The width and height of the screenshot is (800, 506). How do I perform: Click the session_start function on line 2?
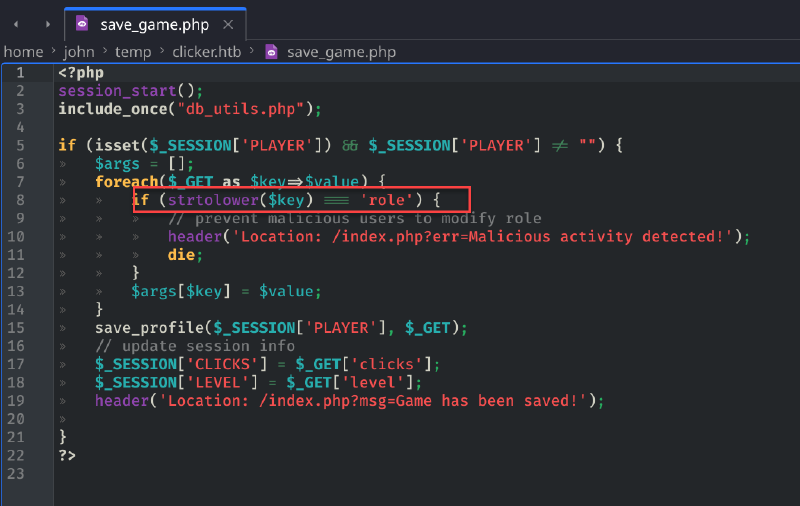pyautogui.click(x=117, y=91)
